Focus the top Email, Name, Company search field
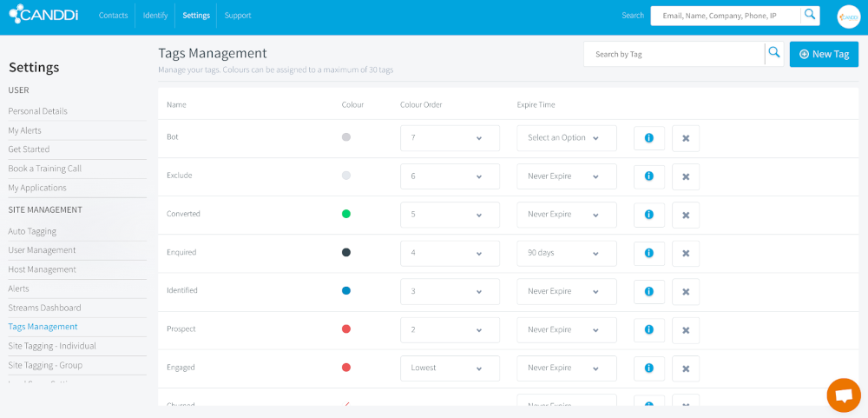Image resolution: width=868 pixels, height=418 pixels. (726, 16)
